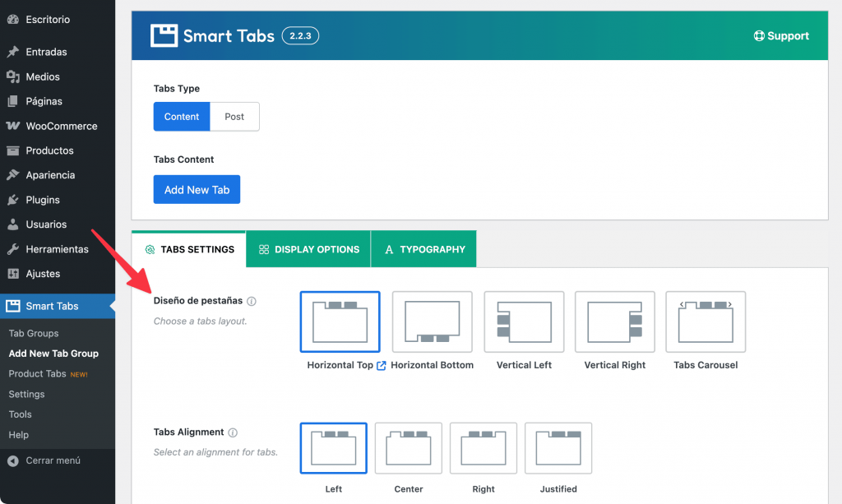Click the info icon beside Diseño de pestañas
Image resolution: width=842 pixels, height=504 pixels.
(x=252, y=301)
